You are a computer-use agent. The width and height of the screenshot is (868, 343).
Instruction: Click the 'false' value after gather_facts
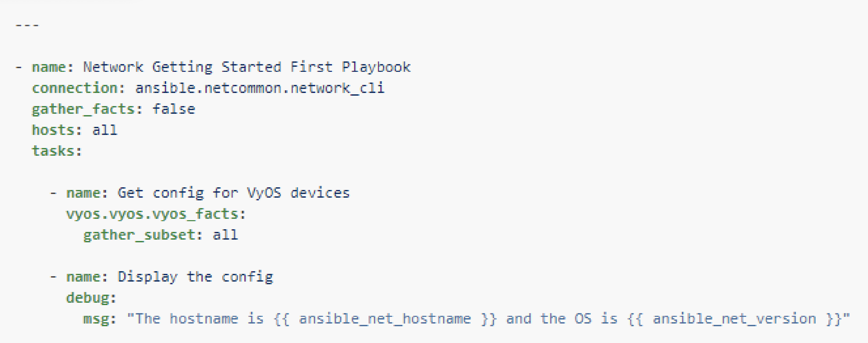click(x=174, y=109)
